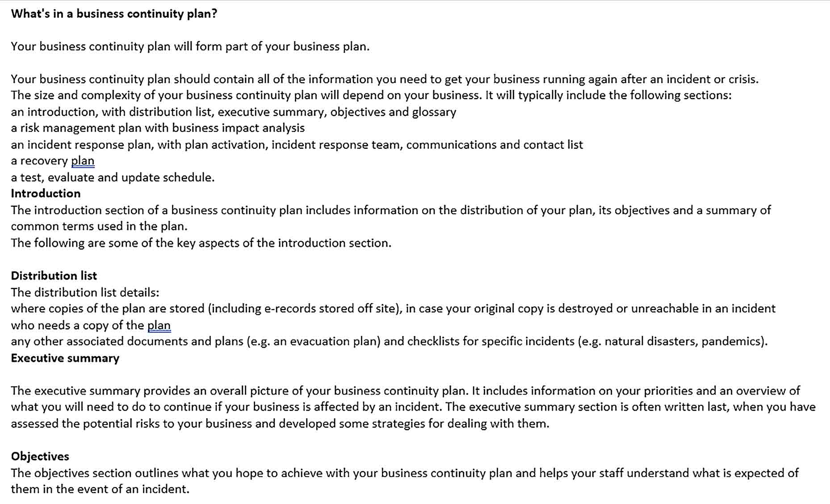
Task: Click the 'Distribution list' bold heading
Action: (54, 276)
